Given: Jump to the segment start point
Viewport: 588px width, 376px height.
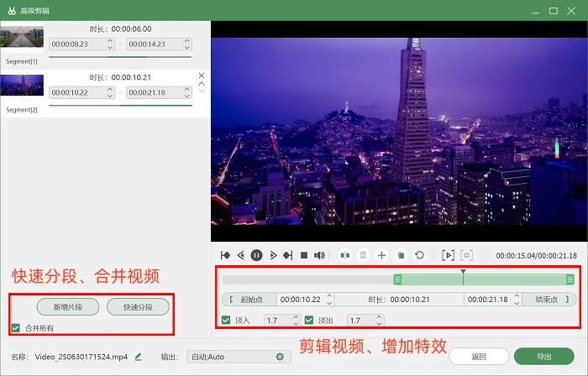Looking at the screenshot, I should click(225, 255).
